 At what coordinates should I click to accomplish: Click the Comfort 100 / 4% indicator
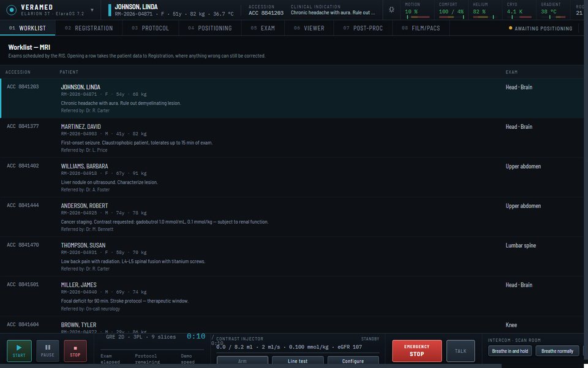coord(451,10)
